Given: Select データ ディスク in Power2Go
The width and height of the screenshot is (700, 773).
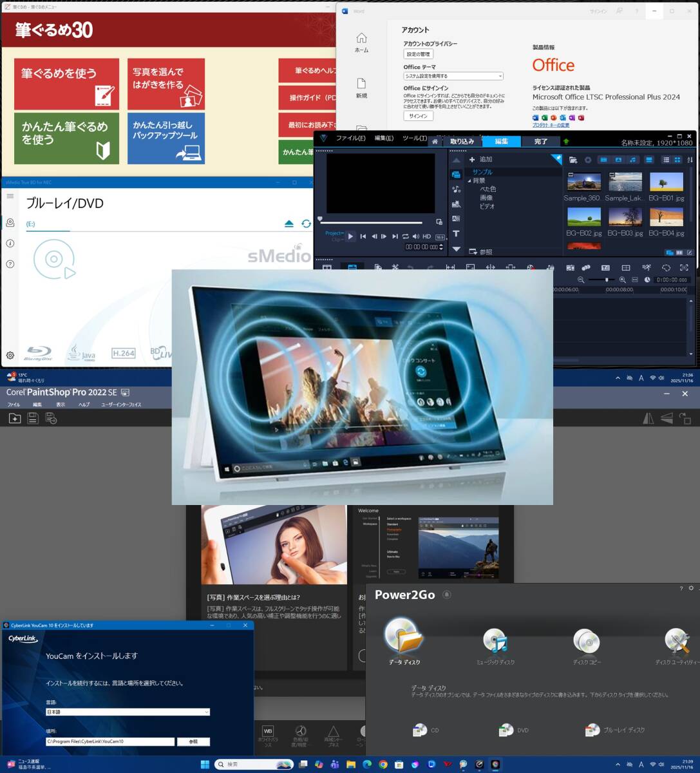Looking at the screenshot, I should pos(404,641).
